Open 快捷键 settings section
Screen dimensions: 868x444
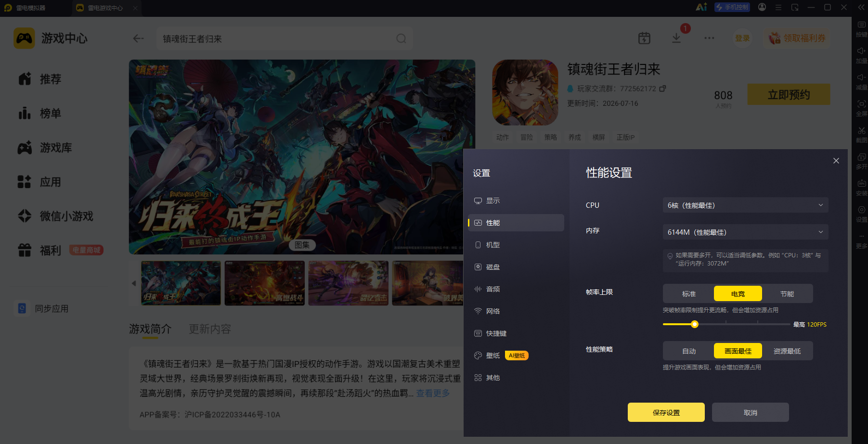tap(516, 333)
